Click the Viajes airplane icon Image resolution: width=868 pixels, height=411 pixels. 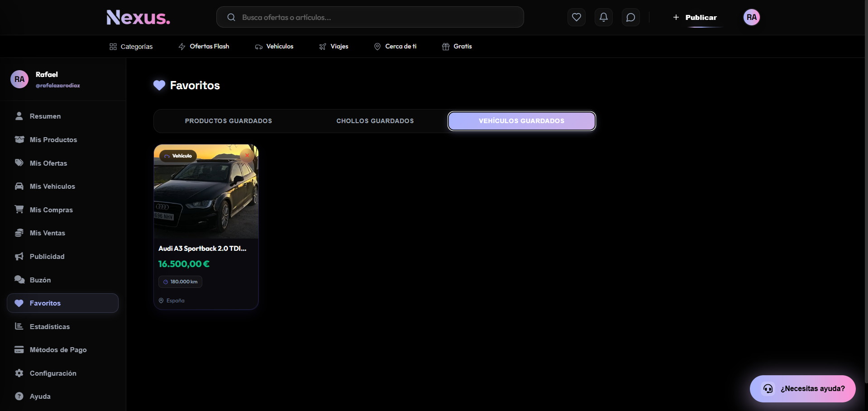323,47
